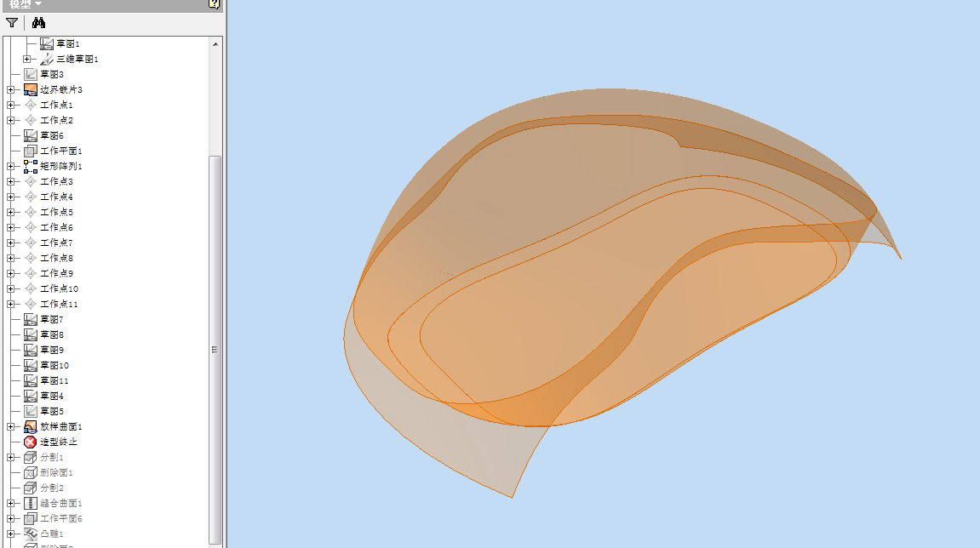
Task: Select the 草图10 label
Action: (x=54, y=366)
